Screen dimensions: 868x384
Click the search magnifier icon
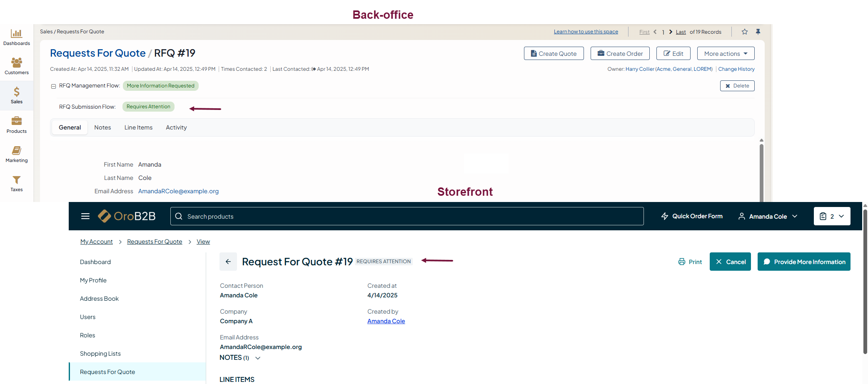click(179, 216)
